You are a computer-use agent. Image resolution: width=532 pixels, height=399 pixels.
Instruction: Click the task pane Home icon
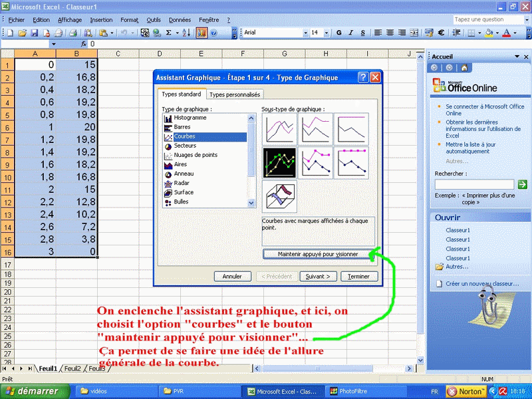(464, 68)
